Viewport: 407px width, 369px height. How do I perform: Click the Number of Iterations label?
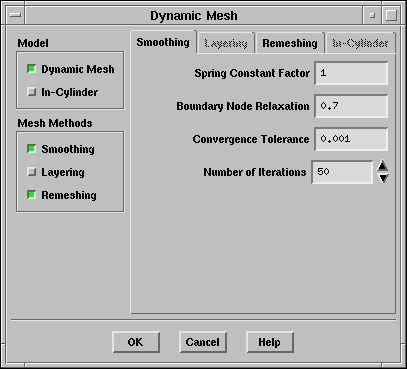tap(255, 172)
